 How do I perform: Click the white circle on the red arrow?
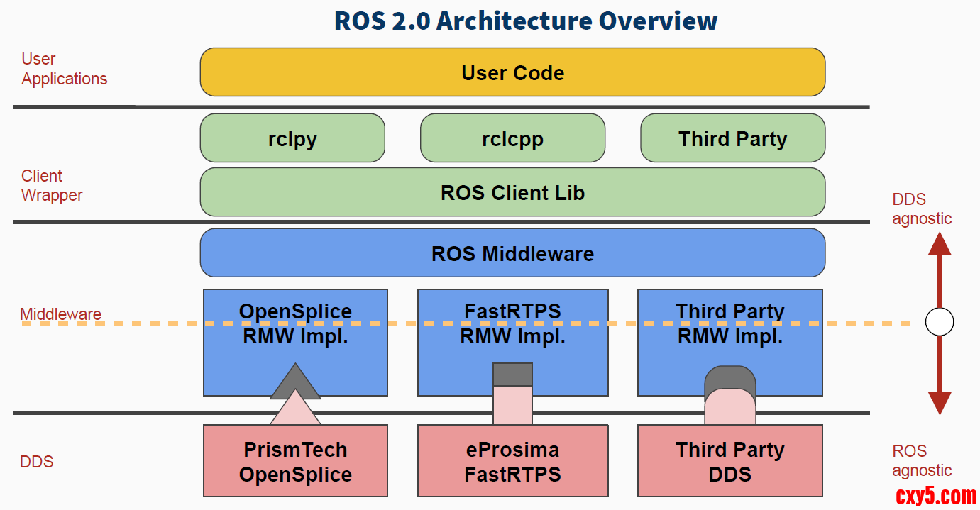tap(940, 323)
